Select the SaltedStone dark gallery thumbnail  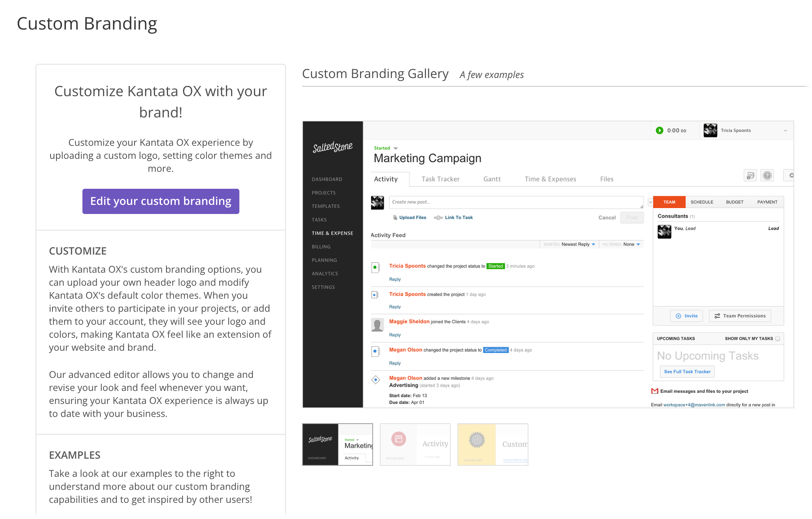[338, 445]
